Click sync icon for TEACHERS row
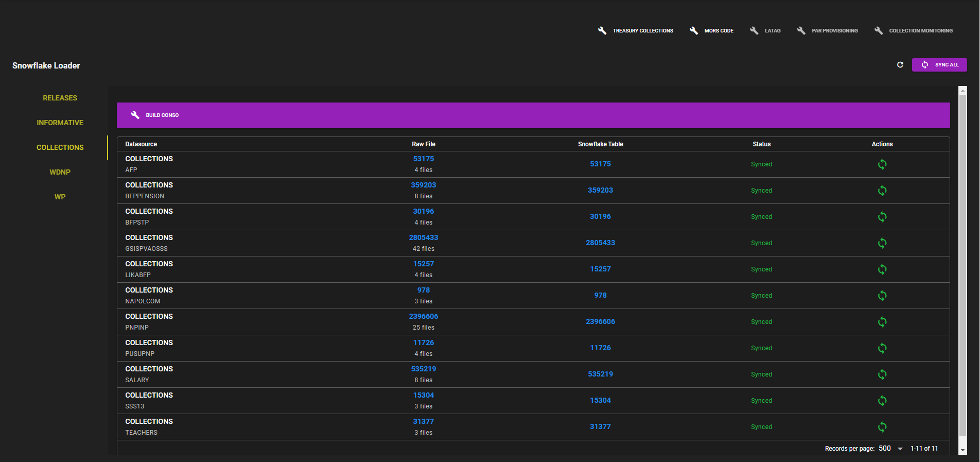This screenshot has height=462, width=980. 882,427
